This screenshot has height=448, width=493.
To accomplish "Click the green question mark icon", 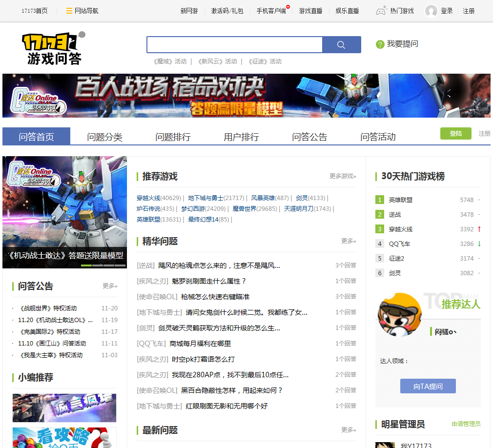I will [x=380, y=44].
